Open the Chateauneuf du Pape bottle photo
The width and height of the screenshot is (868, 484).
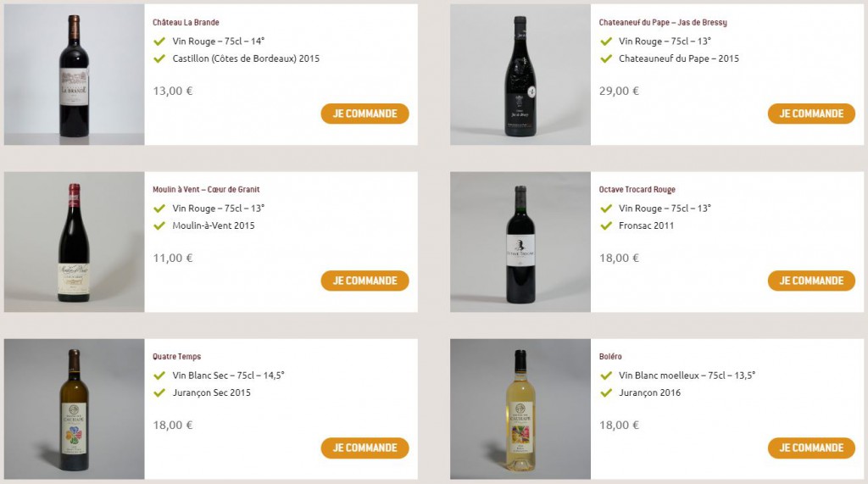tap(520, 75)
